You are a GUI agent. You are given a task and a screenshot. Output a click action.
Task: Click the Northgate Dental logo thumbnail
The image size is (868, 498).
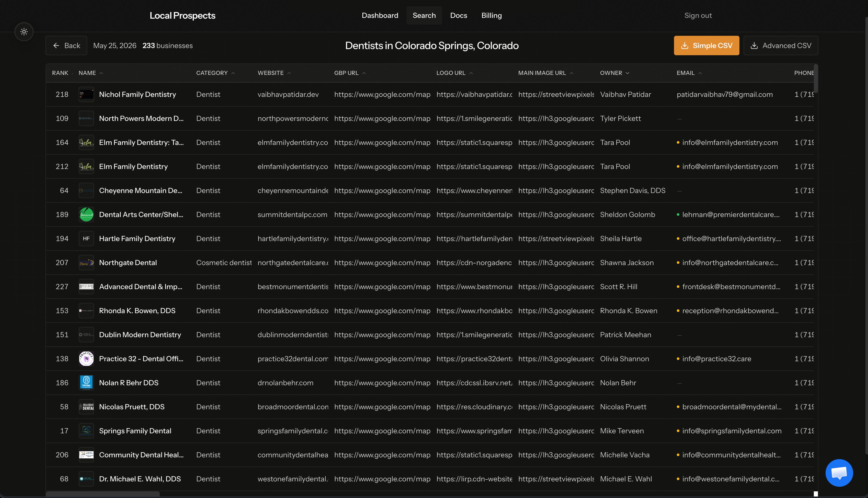pyautogui.click(x=86, y=263)
